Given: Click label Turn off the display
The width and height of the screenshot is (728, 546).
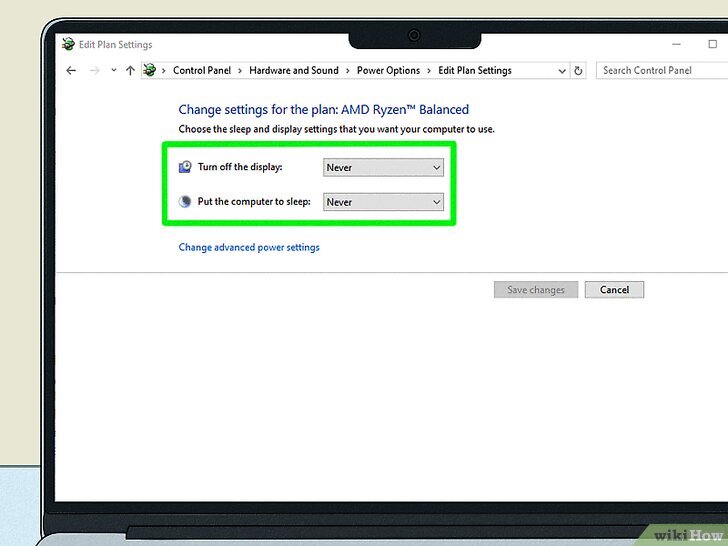Looking at the screenshot, I should coord(240,167).
